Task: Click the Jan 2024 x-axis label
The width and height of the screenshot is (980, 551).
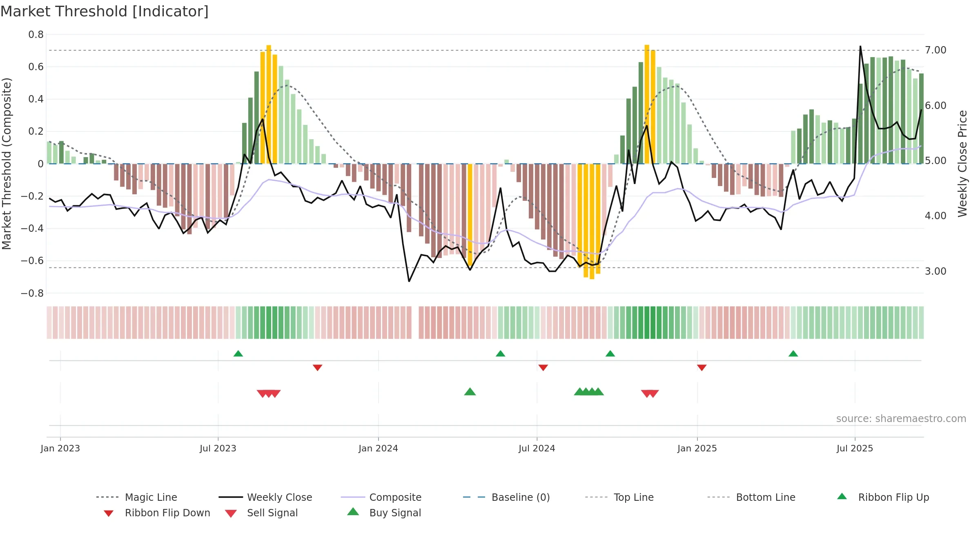Action: point(378,448)
